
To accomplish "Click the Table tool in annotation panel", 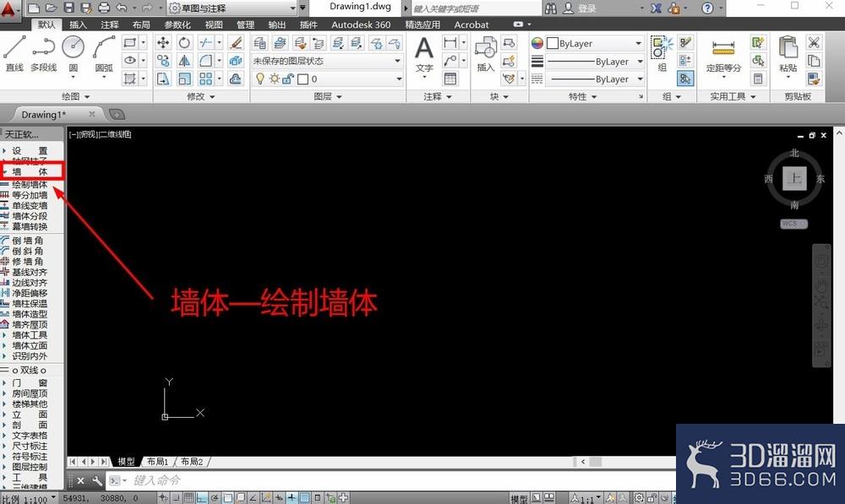I will coord(450,79).
